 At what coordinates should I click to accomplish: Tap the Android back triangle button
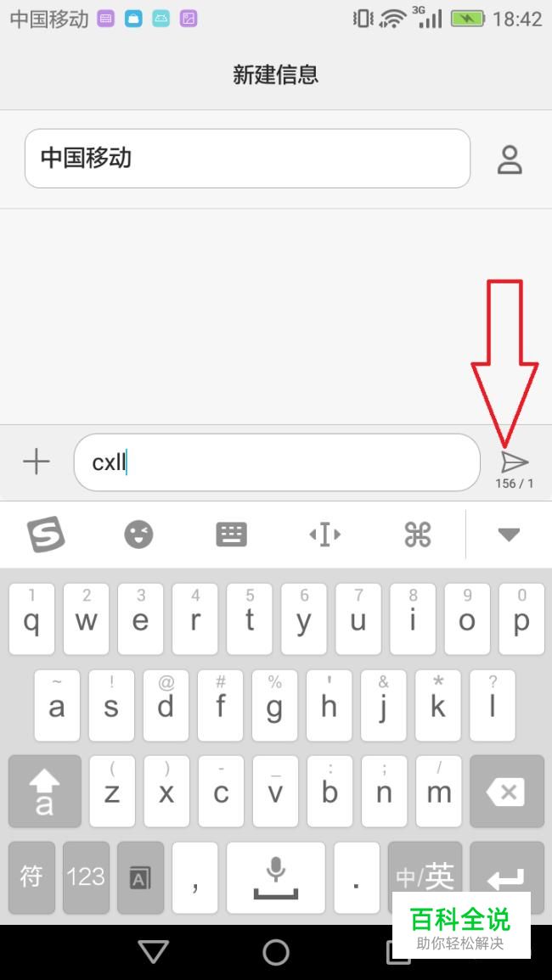point(154,952)
